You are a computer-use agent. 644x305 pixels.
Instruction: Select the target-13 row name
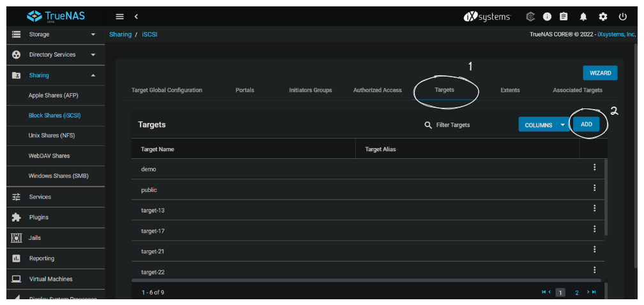click(x=153, y=211)
